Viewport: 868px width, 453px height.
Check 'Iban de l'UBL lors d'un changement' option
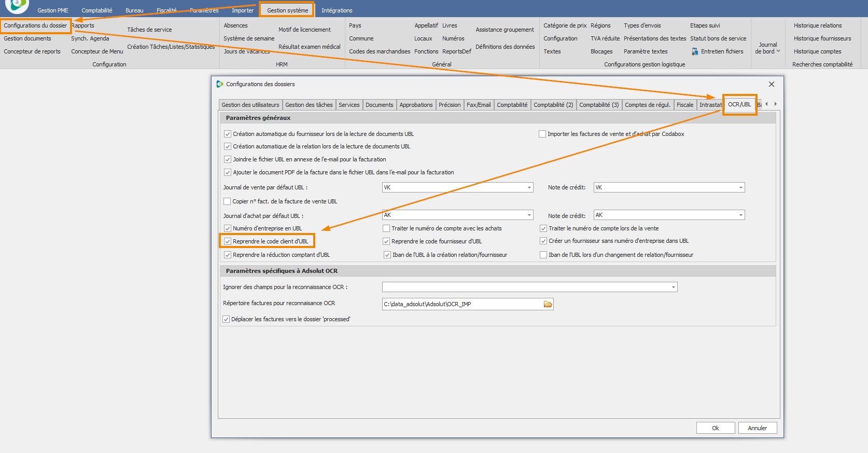tap(543, 255)
